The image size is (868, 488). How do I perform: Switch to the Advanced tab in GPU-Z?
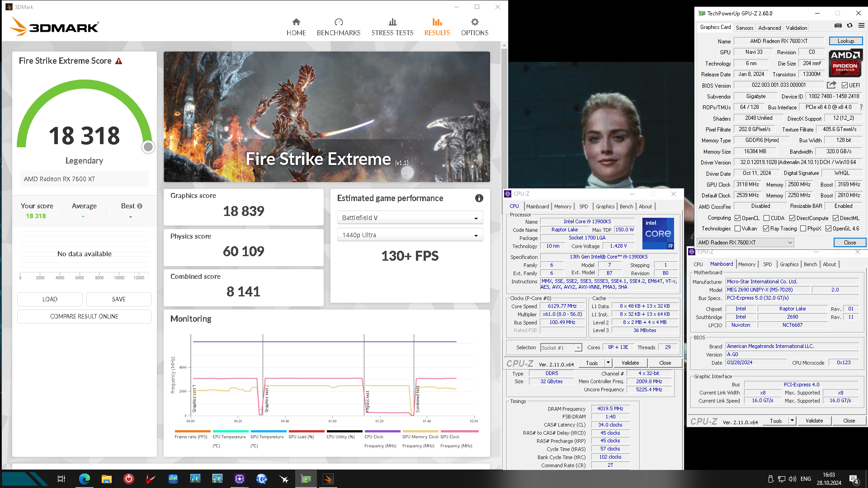(x=769, y=28)
